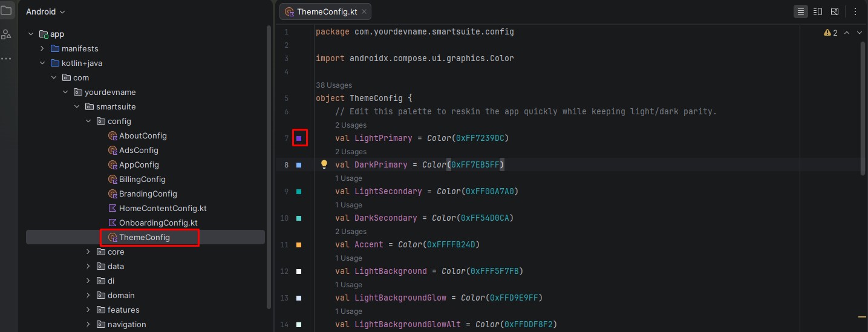Show more tool windows via three dots

click(x=6, y=59)
